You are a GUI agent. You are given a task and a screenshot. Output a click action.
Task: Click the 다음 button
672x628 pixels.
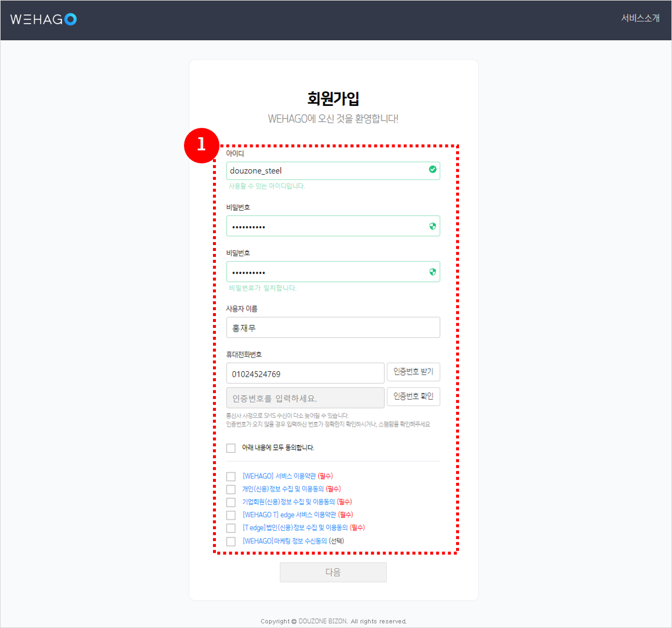tap(333, 572)
